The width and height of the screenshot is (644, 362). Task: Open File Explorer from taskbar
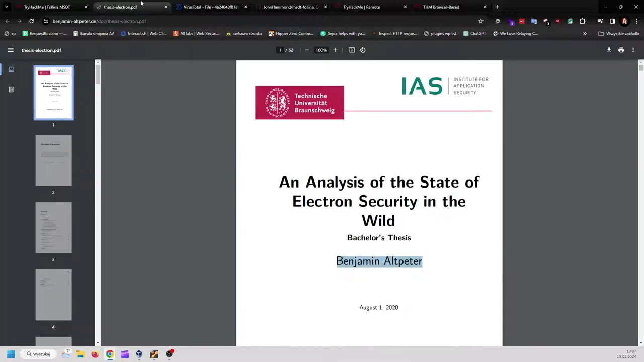80,354
